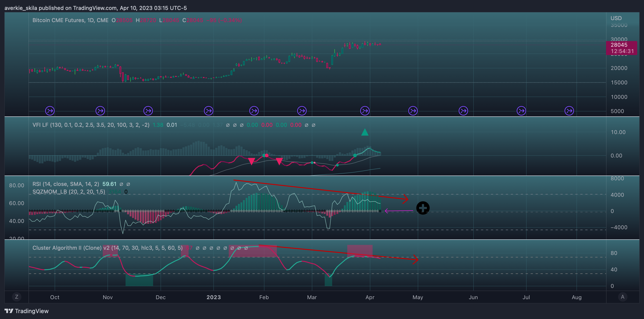Click the purple rollover marker just before Nov
This screenshot has width=644, height=319.
coord(100,111)
